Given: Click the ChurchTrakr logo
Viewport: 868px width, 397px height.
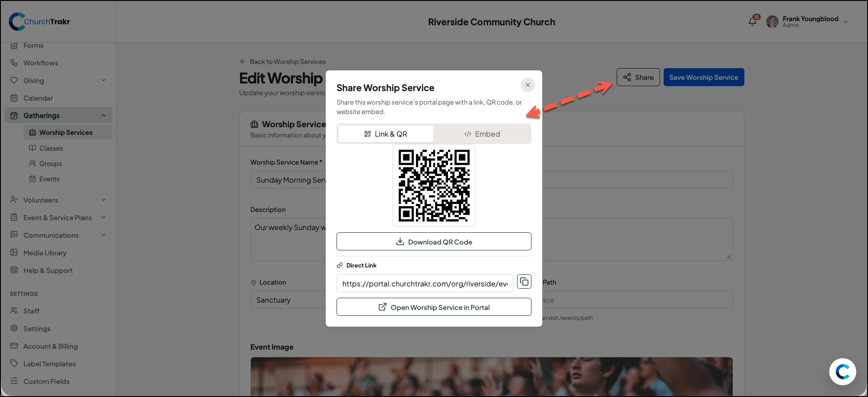Looking at the screenshot, I should [40, 21].
